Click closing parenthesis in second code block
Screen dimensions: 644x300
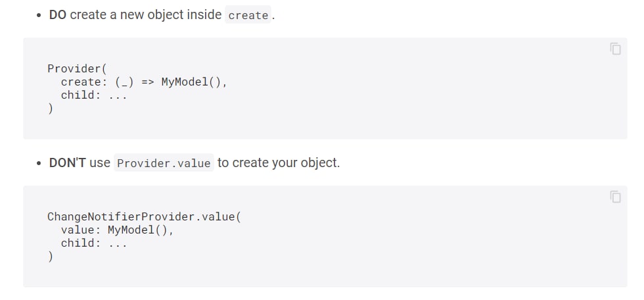50,257
